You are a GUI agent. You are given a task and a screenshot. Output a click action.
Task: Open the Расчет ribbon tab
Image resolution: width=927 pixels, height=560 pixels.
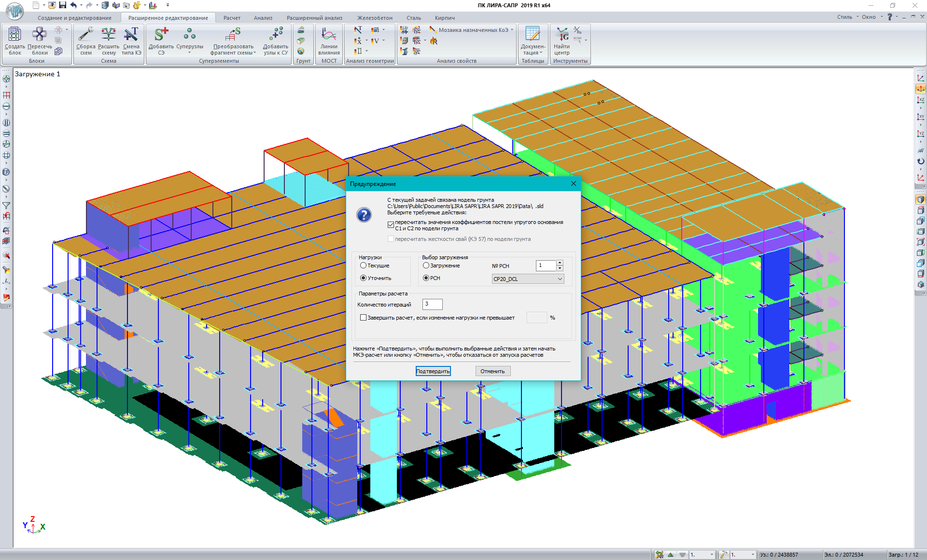[232, 18]
